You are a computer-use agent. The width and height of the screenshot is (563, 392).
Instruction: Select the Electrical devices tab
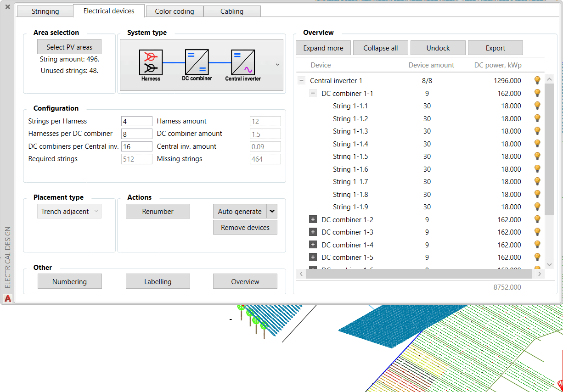coord(109,11)
